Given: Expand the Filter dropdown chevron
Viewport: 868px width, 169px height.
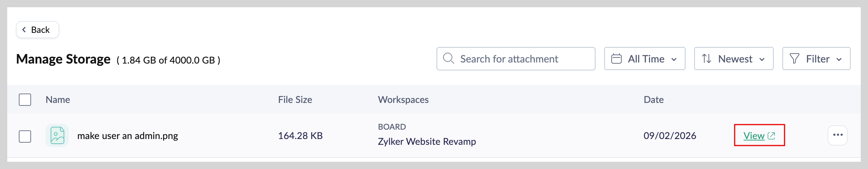Looking at the screenshot, I should point(839,59).
